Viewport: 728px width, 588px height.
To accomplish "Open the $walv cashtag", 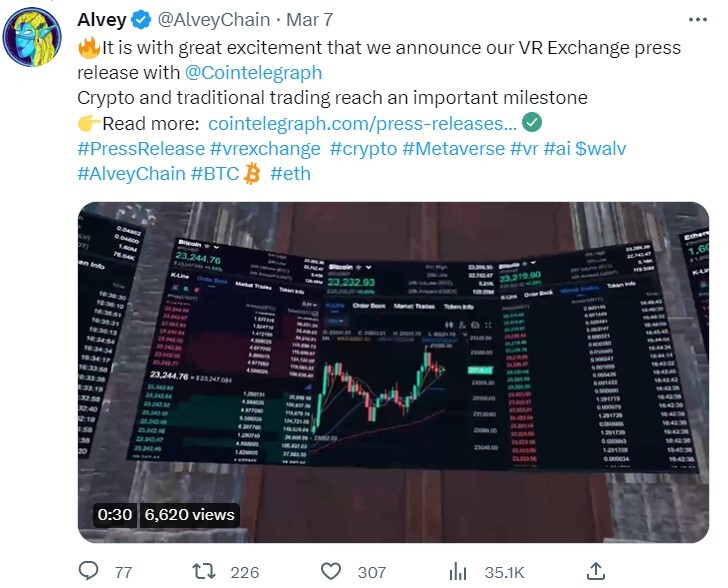I will coord(600,149).
